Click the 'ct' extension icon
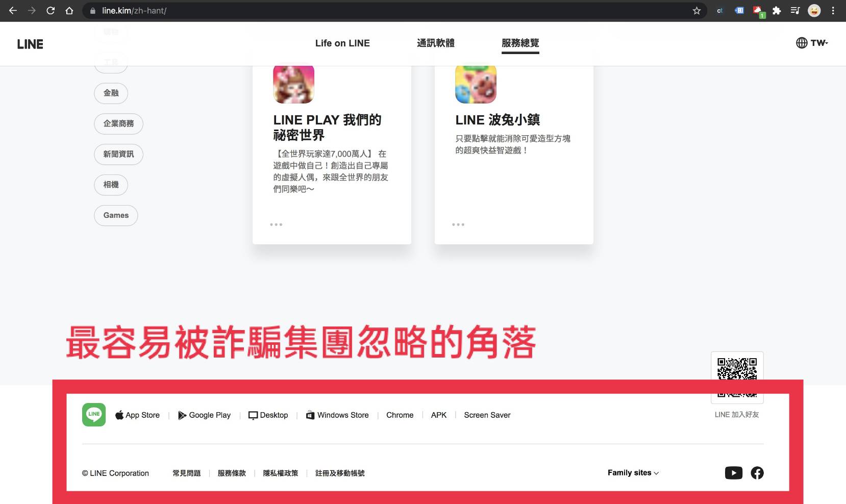Screen dimensions: 846x504 720,10
